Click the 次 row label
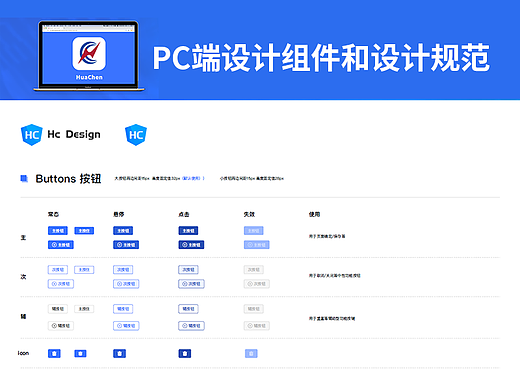The width and height of the screenshot is (520, 390). pos(23,277)
